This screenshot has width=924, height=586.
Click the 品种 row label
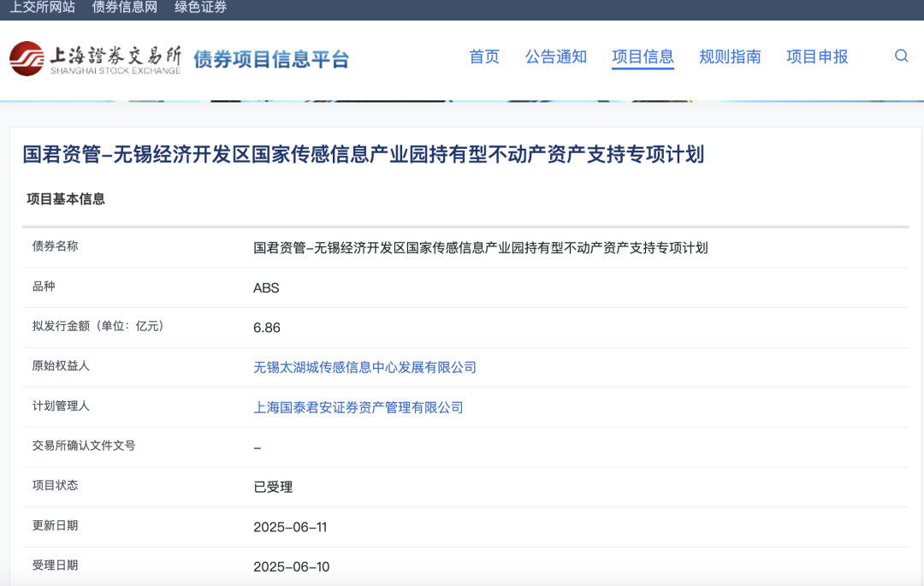pos(44,287)
